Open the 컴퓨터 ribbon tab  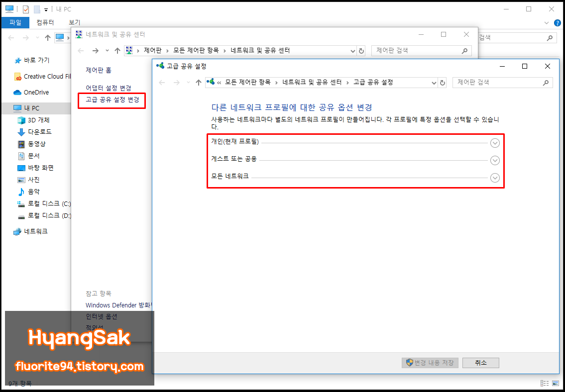coord(45,22)
